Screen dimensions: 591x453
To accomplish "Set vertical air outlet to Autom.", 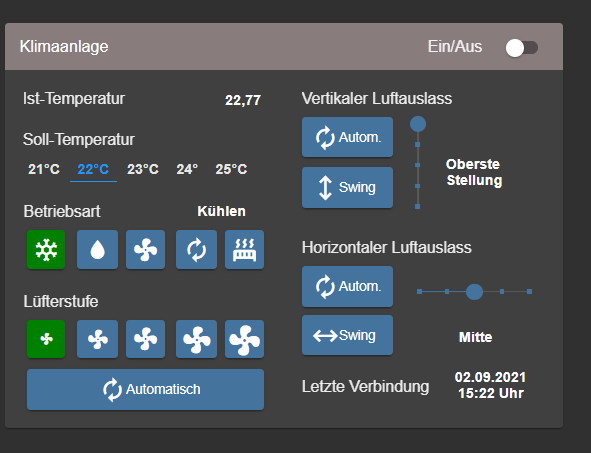I will coord(348,137).
